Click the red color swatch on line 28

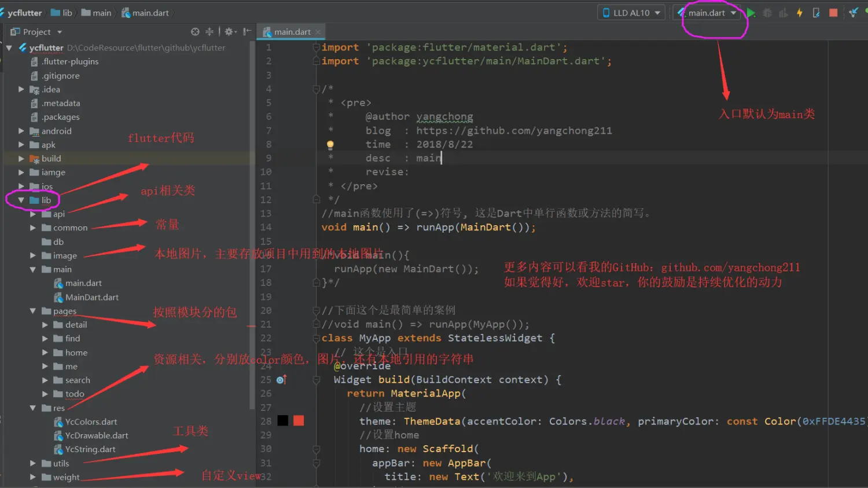click(299, 421)
